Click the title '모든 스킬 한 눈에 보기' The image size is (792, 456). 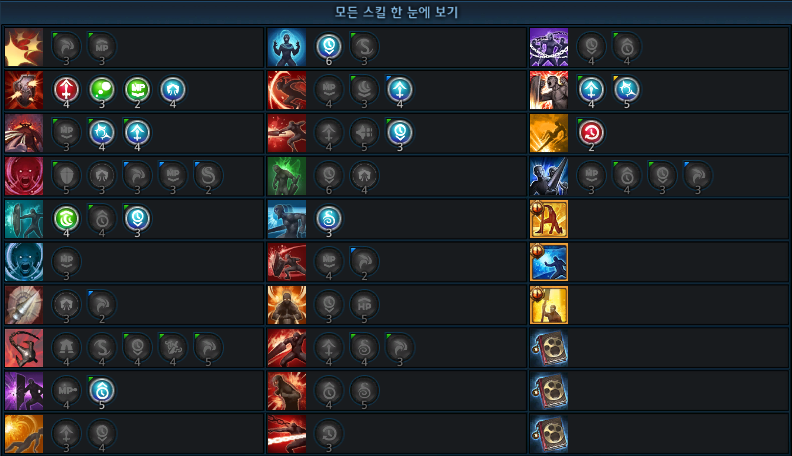coord(397,12)
